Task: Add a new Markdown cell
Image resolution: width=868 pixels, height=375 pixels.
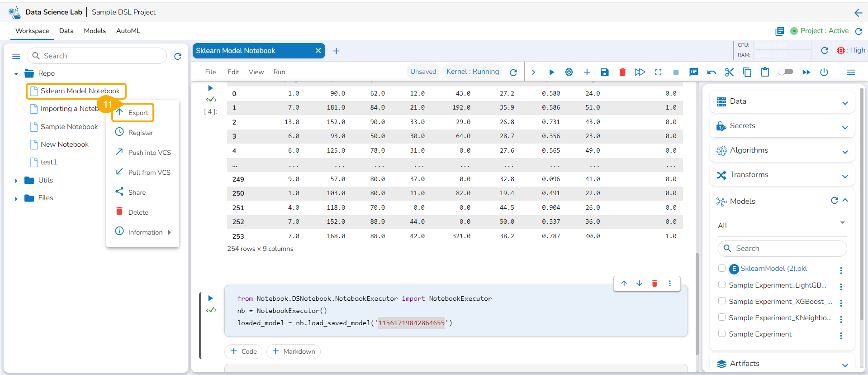Action: 294,351
